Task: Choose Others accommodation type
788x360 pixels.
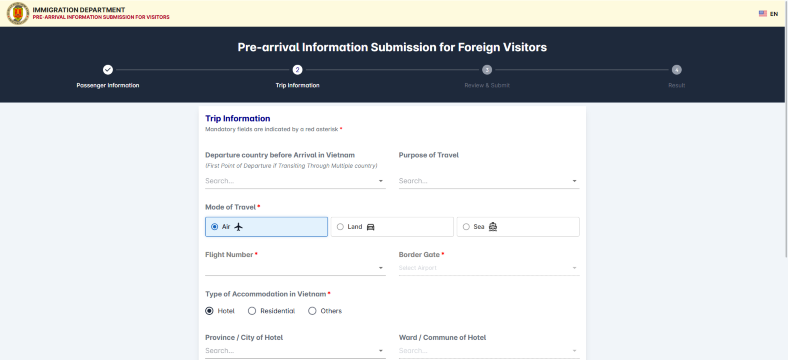Action: [312, 311]
